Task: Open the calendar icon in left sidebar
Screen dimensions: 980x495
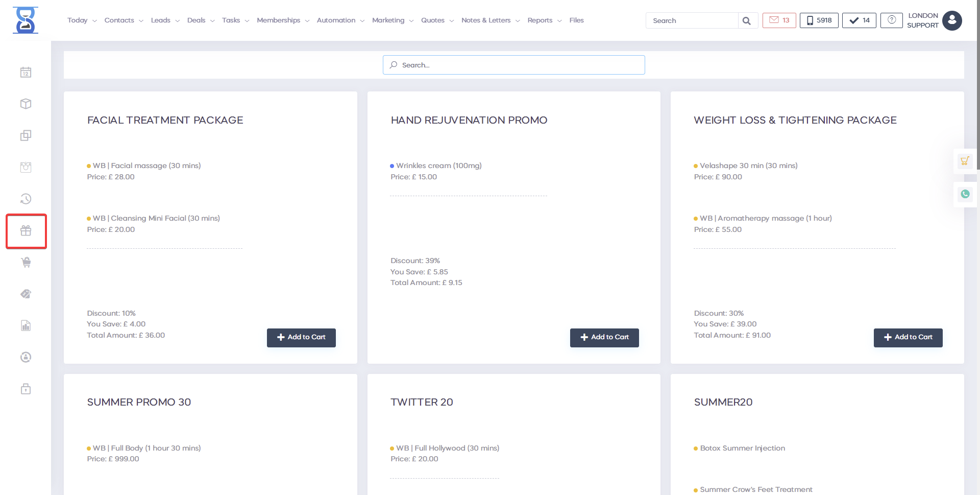Action: (x=26, y=73)
